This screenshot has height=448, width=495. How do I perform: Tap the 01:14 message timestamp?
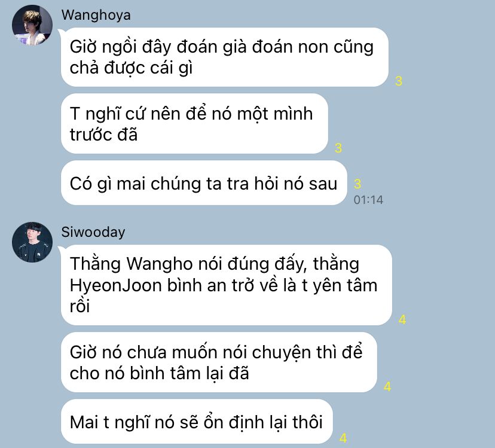pyautogui.click(x=368, y=200)
